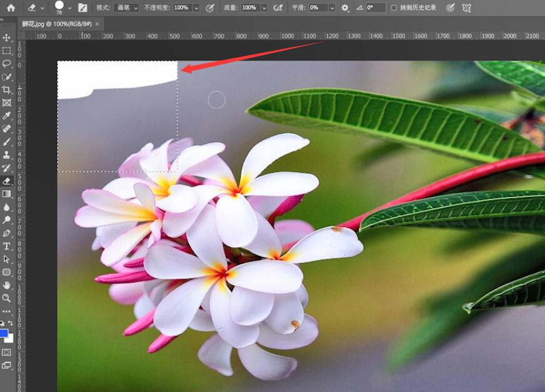Select the Quick Selection tool

[x=7, y=77]
